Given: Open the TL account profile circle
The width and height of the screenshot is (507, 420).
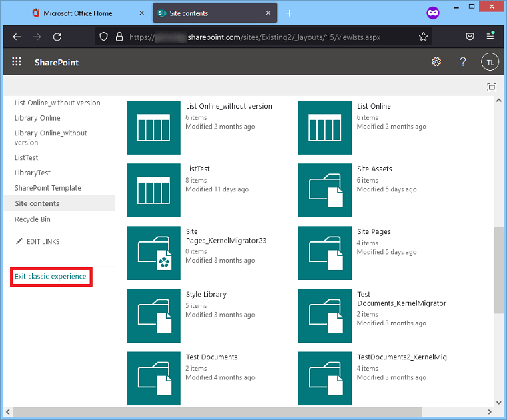Looking at the screenshot, I should pos(490,62).
